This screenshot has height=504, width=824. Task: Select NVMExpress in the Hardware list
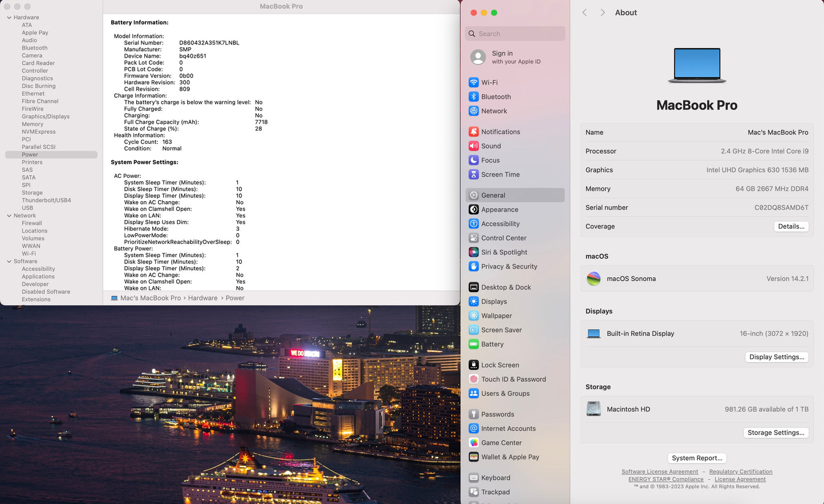point(39,132)
